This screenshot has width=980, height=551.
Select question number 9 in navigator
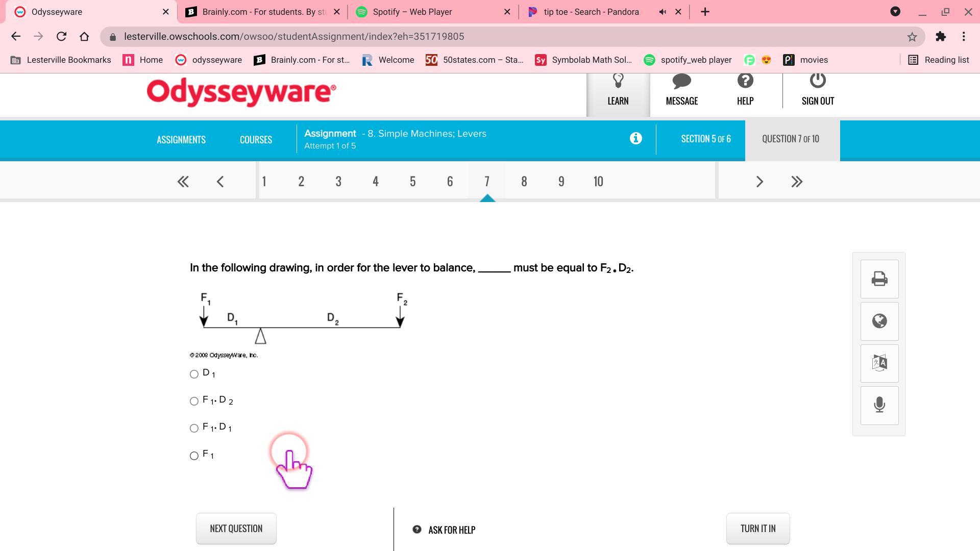(561, 182)
